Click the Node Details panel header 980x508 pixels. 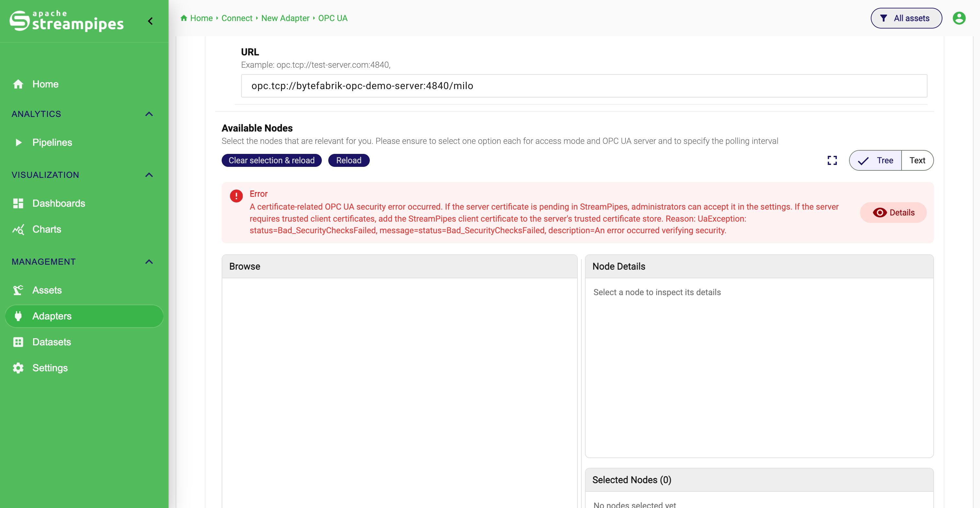tap(759, 267)
